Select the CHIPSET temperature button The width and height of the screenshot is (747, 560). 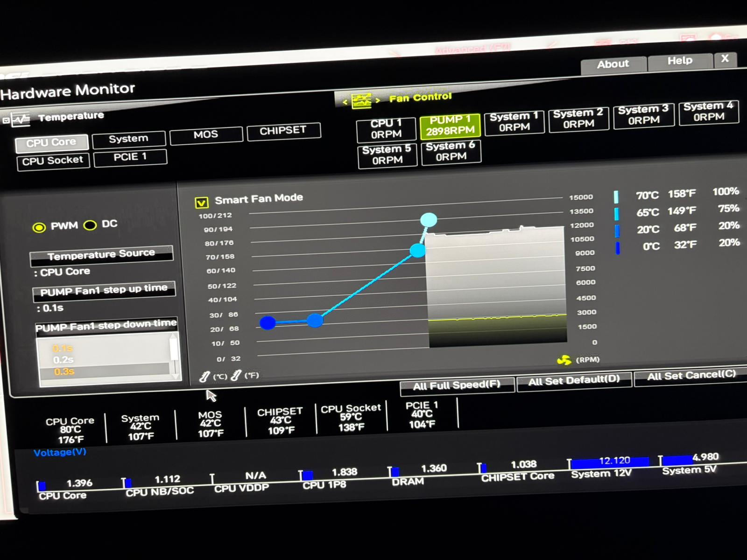click(283, 131)
